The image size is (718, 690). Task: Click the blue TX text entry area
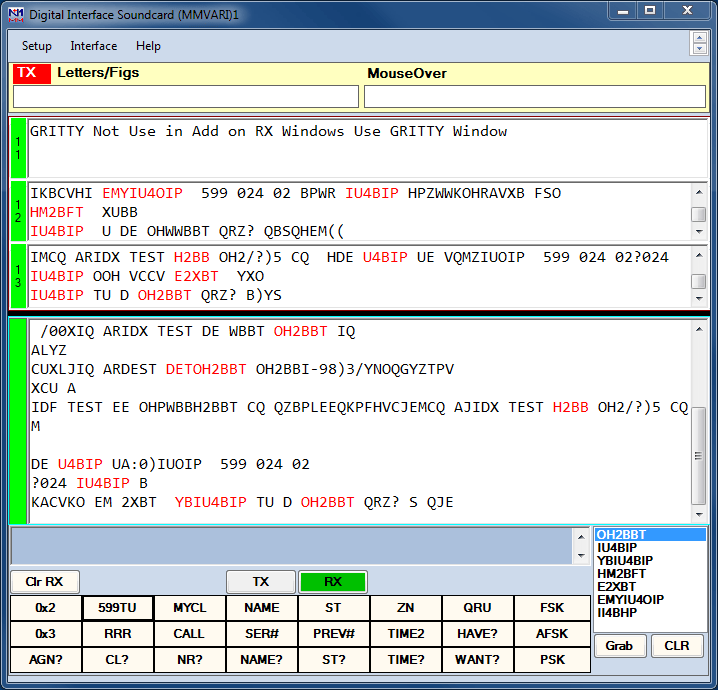tap(292, 546)
